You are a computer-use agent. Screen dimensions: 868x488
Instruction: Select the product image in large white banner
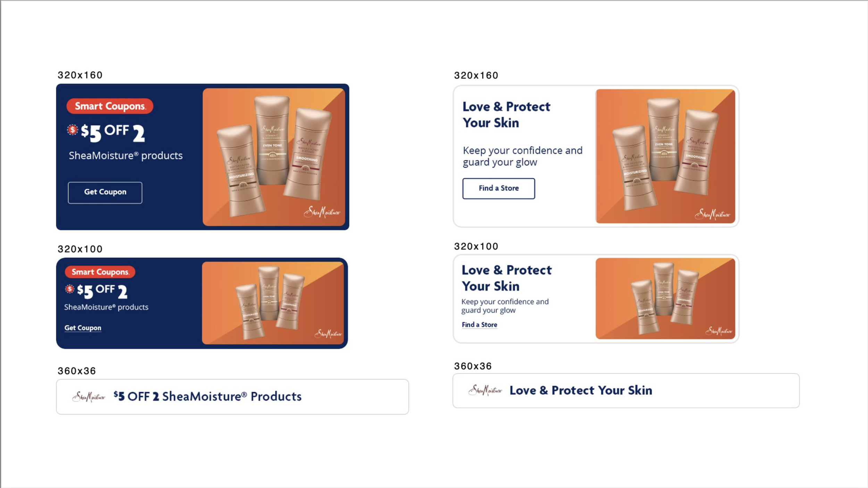(665, 156)
